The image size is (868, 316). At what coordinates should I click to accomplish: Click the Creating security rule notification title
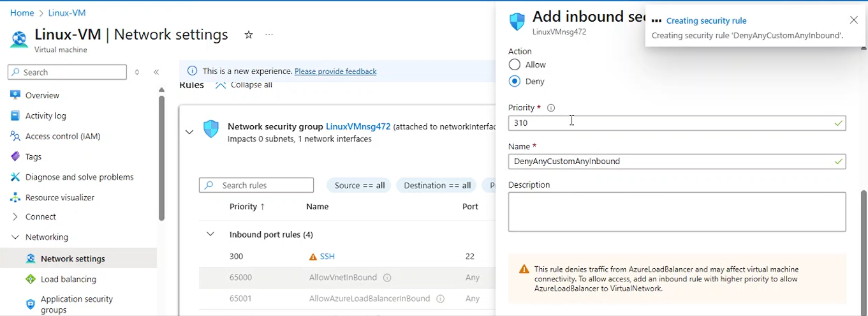tap(706, 21)
